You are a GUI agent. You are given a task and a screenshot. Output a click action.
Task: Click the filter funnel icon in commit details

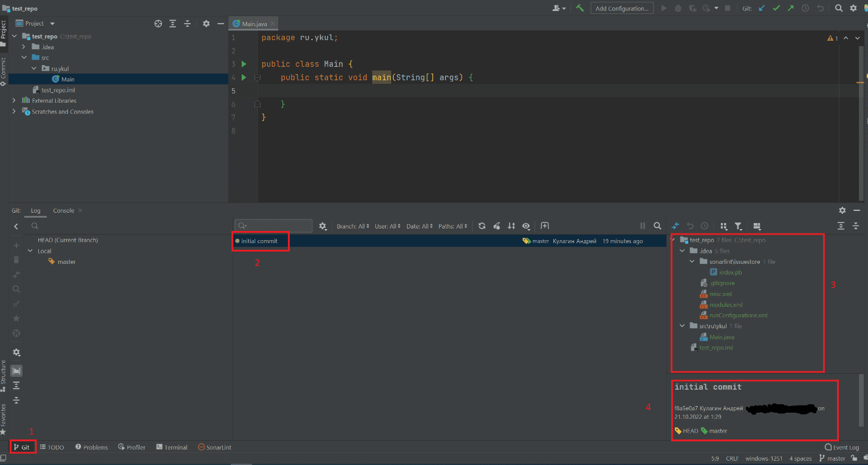(739, 226)
